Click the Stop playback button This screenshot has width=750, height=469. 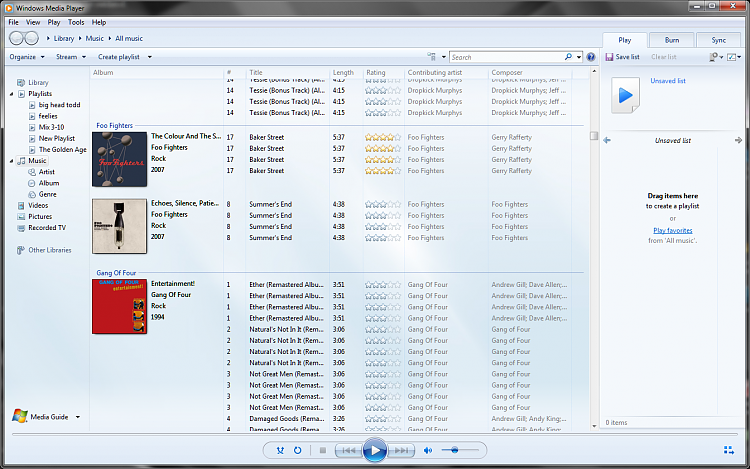pyautogui.click(x=323, y=450)
